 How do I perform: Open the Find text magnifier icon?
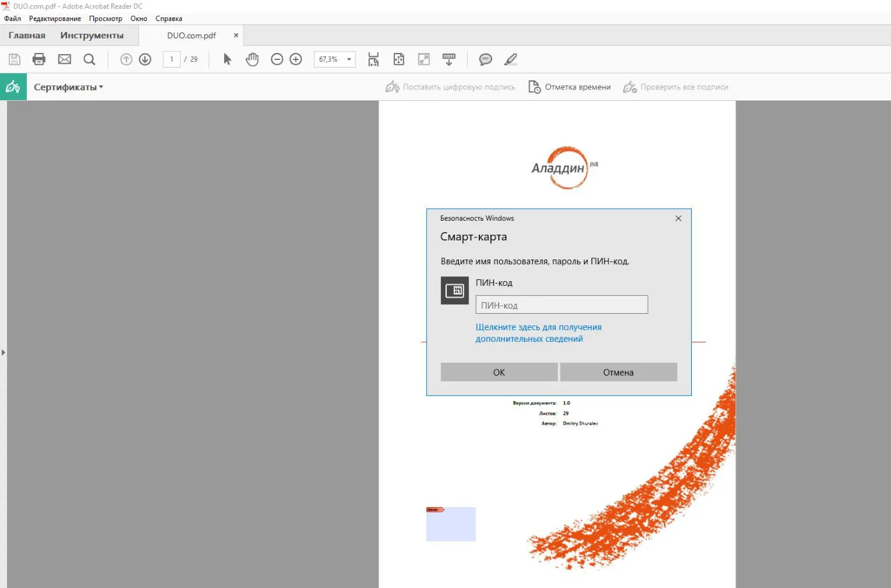89,59
